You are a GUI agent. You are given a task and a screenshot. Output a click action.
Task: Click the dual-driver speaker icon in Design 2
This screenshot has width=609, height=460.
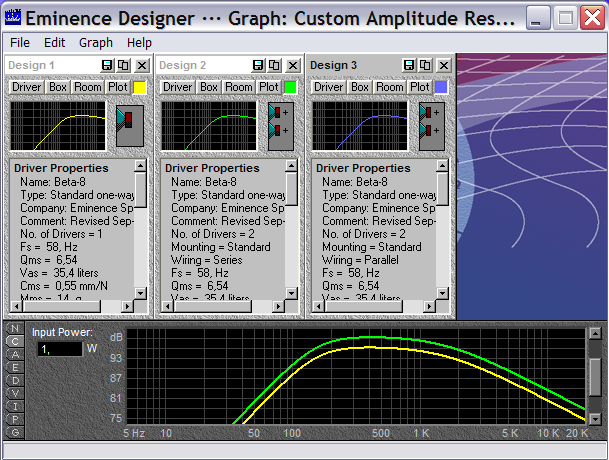pyautogui.click(x=281, y=125)
